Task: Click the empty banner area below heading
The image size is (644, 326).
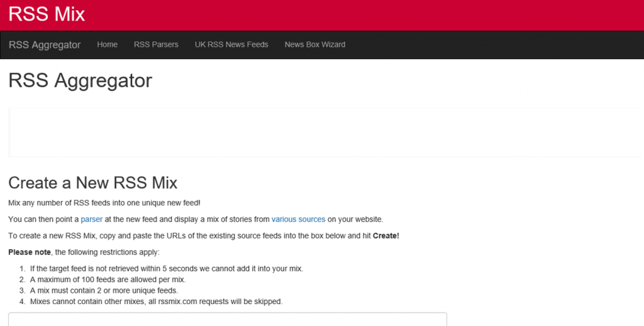Action: tap(324, 132)
